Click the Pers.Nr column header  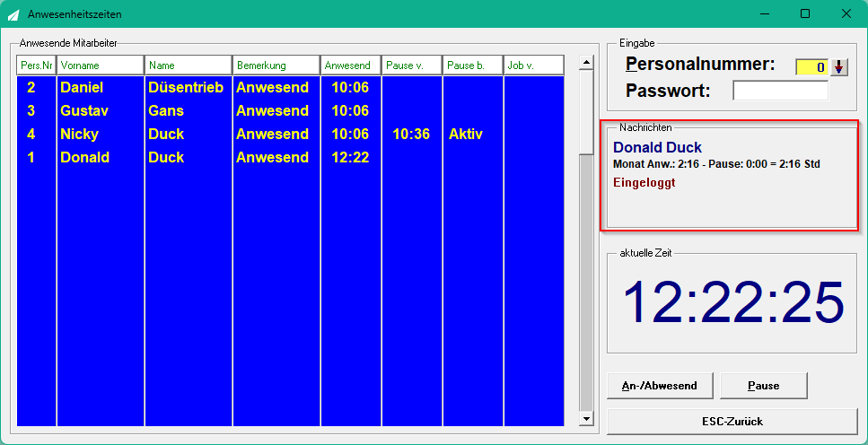(x=37, y=65)
